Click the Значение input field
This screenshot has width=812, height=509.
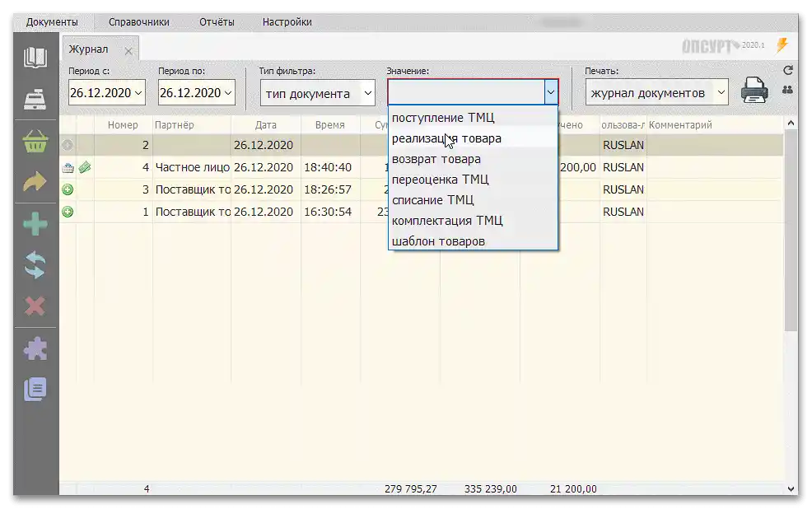(466, 93)
